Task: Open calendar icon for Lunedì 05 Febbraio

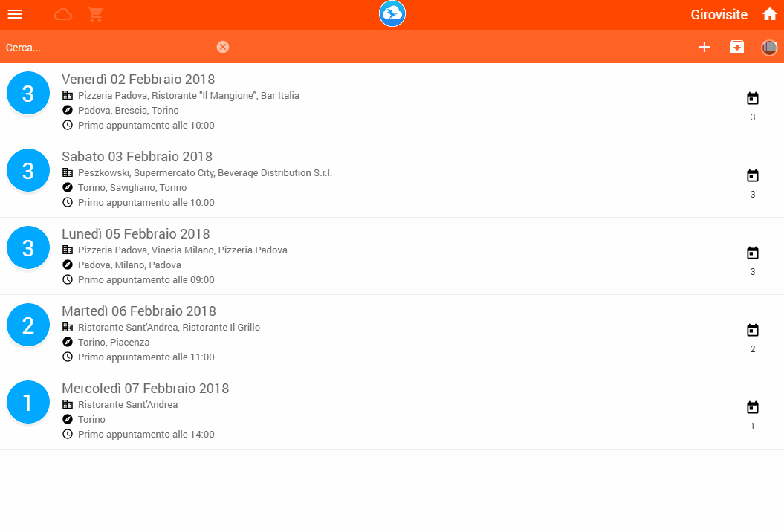Action: click(753, 253)
